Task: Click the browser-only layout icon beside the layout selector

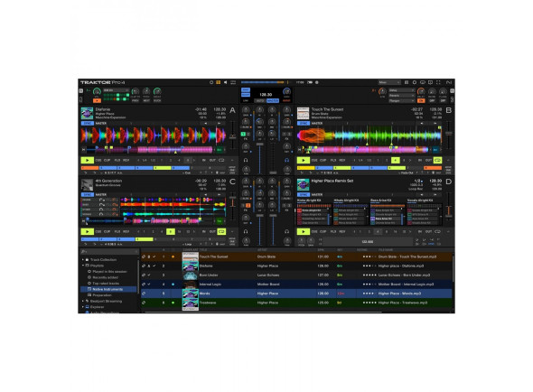Action: [x=407, y=82]
